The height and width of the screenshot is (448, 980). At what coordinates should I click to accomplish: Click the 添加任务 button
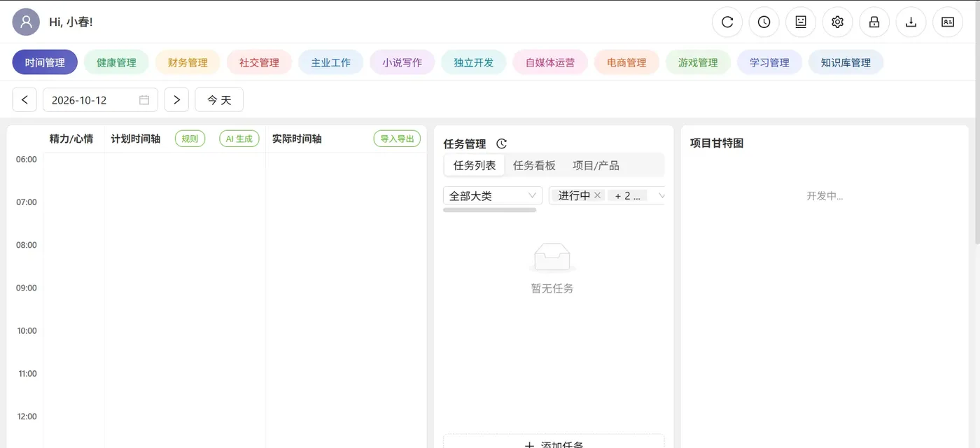click(554, 442)
